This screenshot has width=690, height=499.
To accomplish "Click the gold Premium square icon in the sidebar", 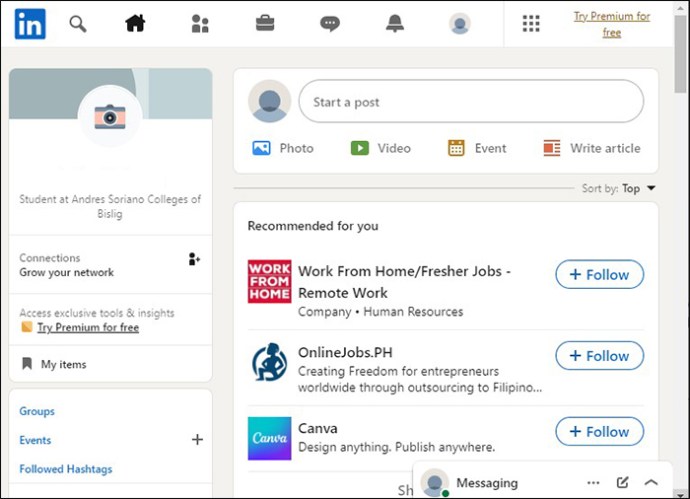I will 27,327.
